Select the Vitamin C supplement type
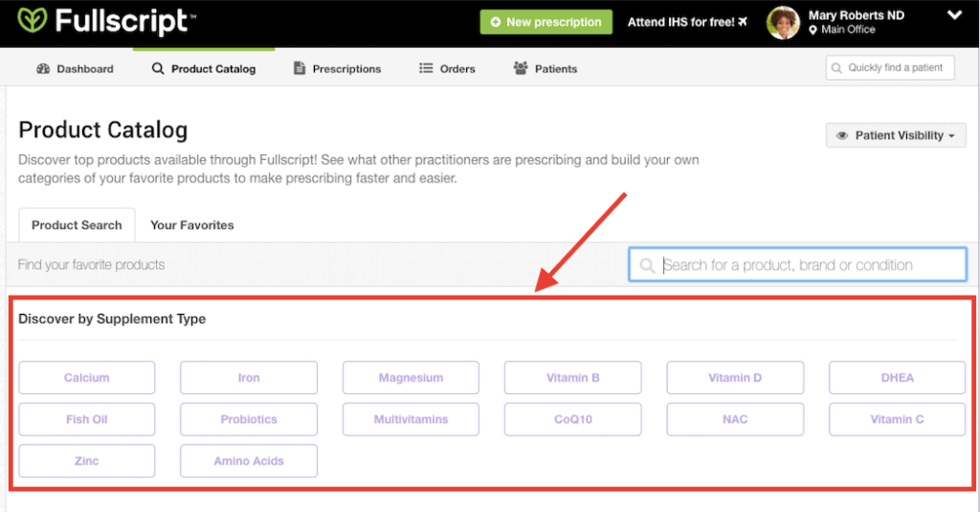Viewport: 980px width, 512px height. 898,419
